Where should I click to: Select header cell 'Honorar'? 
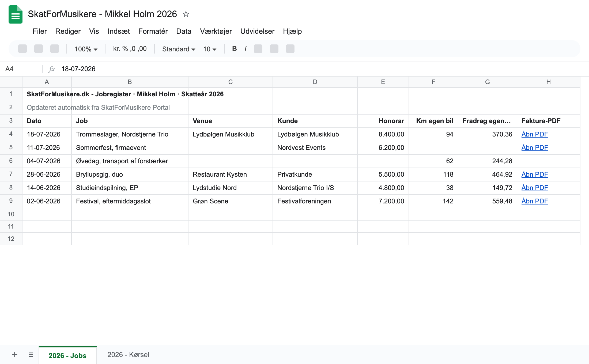click(x=383, y=121)
